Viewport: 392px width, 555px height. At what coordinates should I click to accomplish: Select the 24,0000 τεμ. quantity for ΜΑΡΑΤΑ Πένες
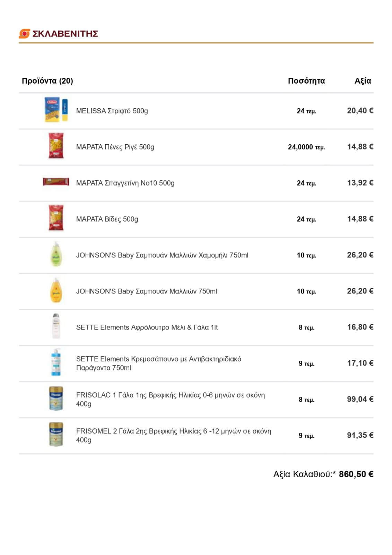tap(306, 147)
